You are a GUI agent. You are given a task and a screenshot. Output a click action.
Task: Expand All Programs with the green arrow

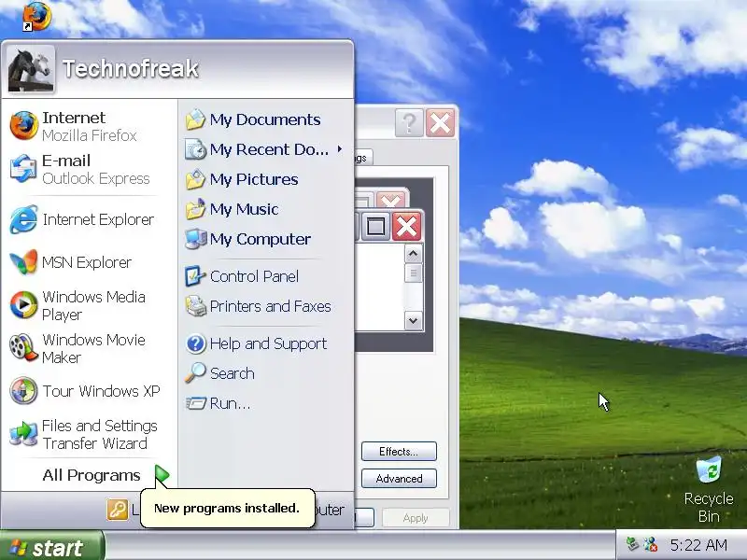pos(162,474)
